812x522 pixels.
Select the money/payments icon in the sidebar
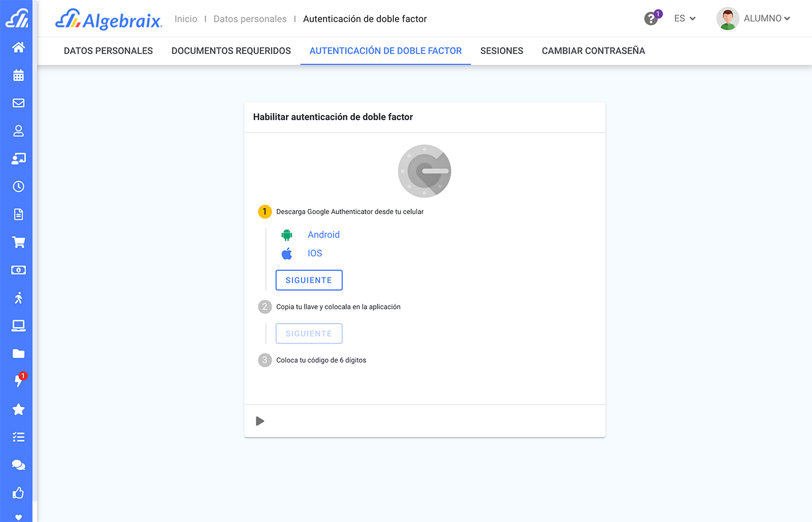point(17,270)
